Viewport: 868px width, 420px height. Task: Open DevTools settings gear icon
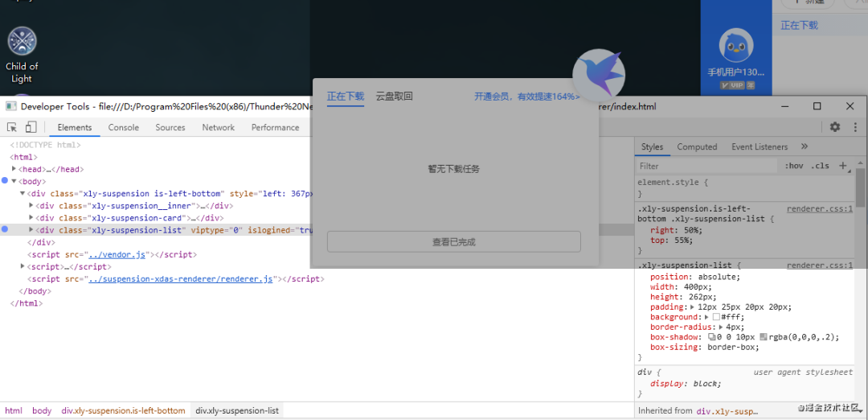[x=835, y=127]
